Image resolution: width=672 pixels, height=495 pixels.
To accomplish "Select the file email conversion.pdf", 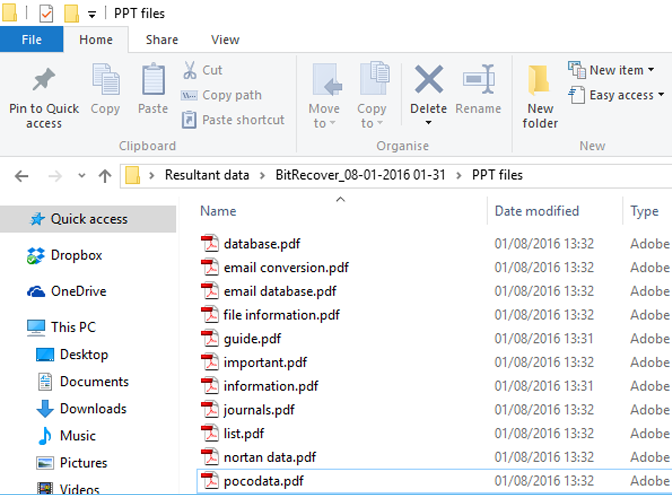I will click(x=286, y=267).
